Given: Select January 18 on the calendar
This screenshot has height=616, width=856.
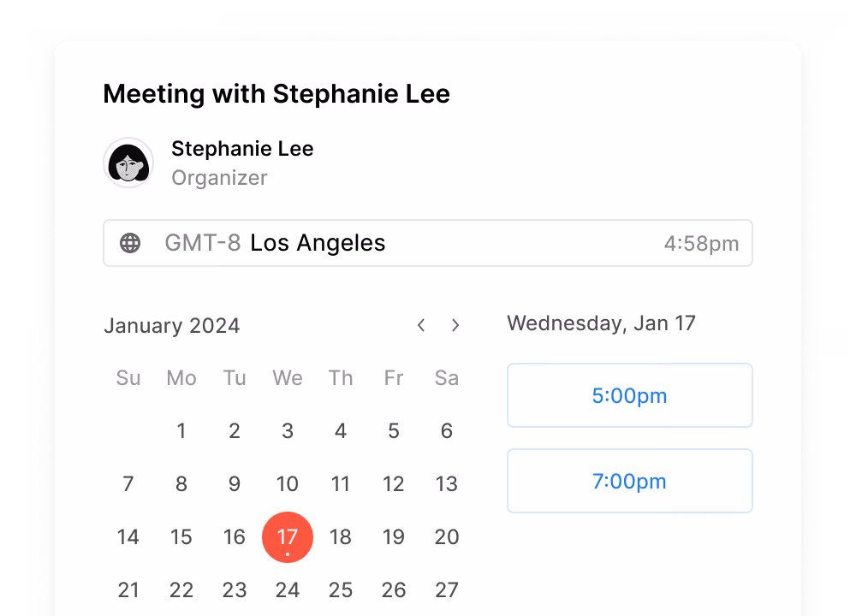Looking at the screenshot, I should 341,537.
